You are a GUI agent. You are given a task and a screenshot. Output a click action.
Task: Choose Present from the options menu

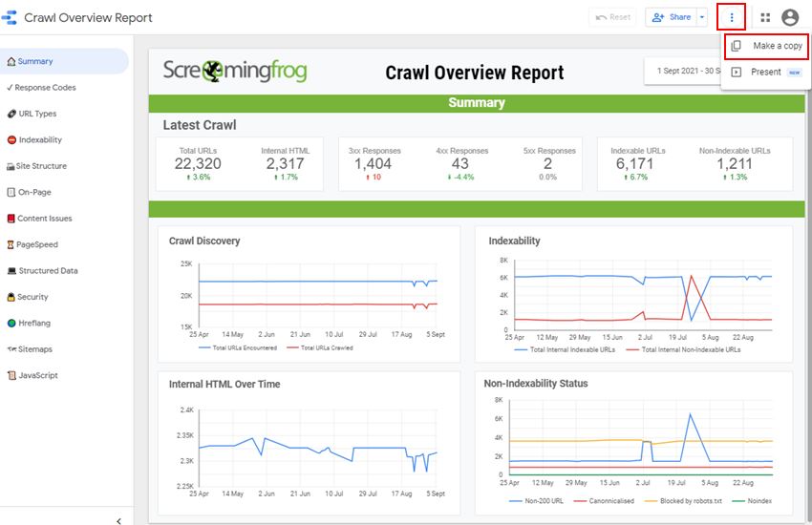tap(766, 72)
